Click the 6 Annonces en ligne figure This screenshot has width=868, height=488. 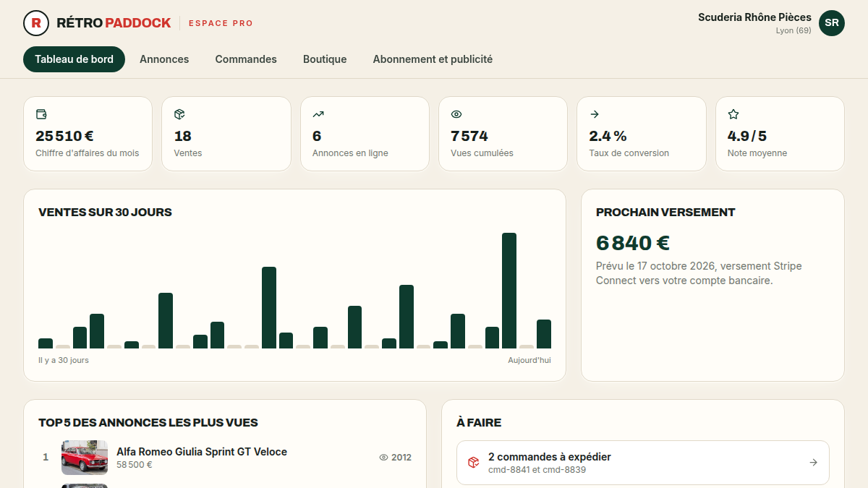point(317,136)
